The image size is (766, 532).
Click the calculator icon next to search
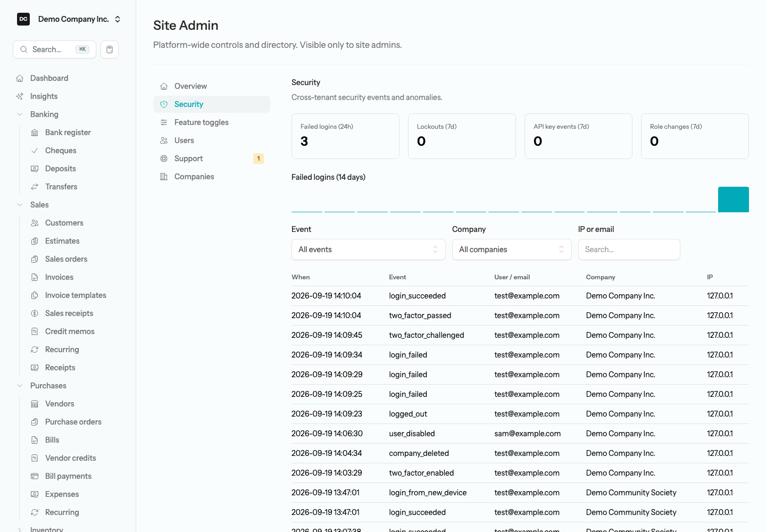(x=110, y=49)
